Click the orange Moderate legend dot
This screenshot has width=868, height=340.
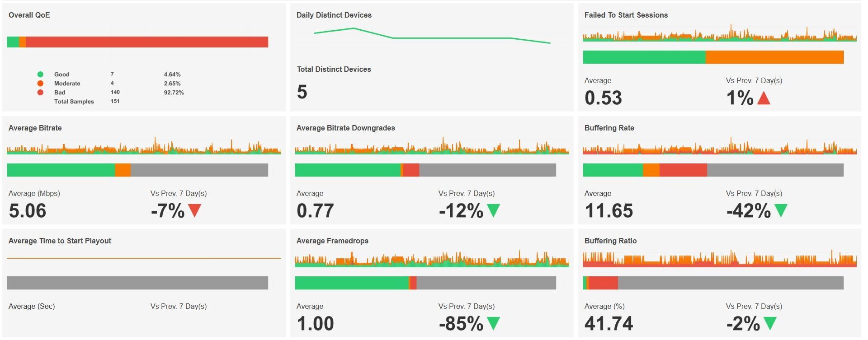40,84
